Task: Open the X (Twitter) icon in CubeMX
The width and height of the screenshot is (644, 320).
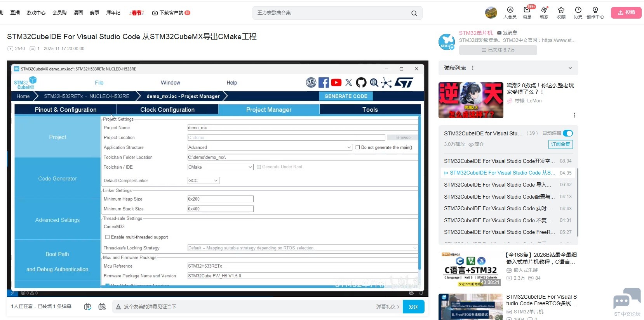Action: click(x=349, y=82)
